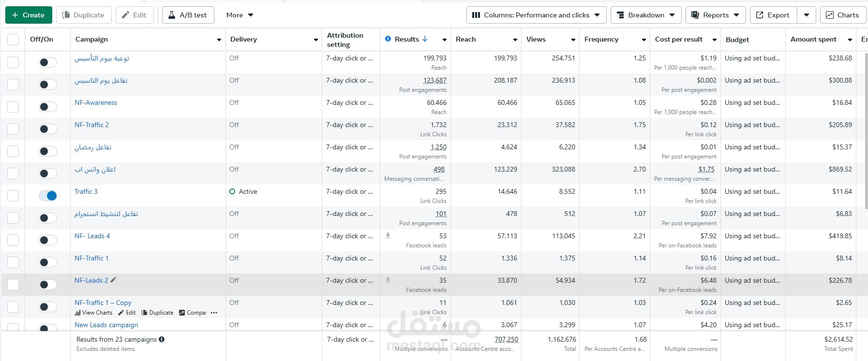868x361 pixels.
Task: Click the green Create button
Action: (28, 15)
